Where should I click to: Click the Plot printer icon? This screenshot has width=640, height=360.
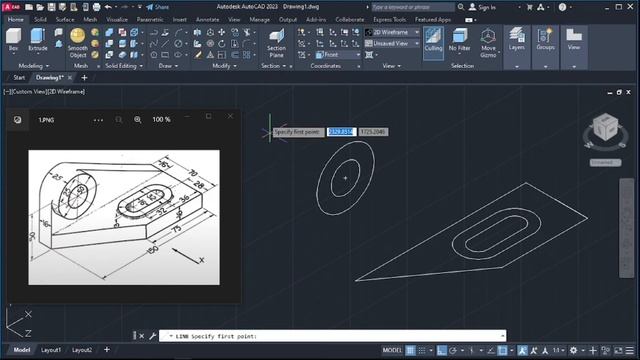pyautogui.click(x=96, y=7)
